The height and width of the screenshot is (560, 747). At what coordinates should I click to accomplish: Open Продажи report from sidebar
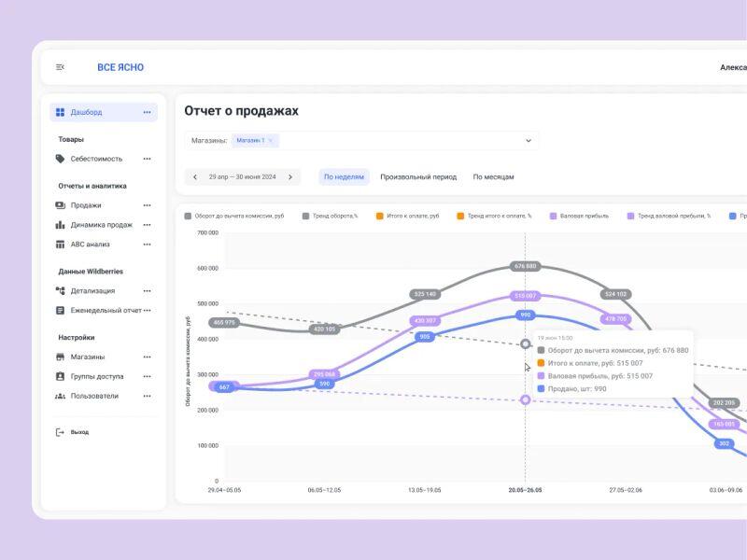click(86, 205)
